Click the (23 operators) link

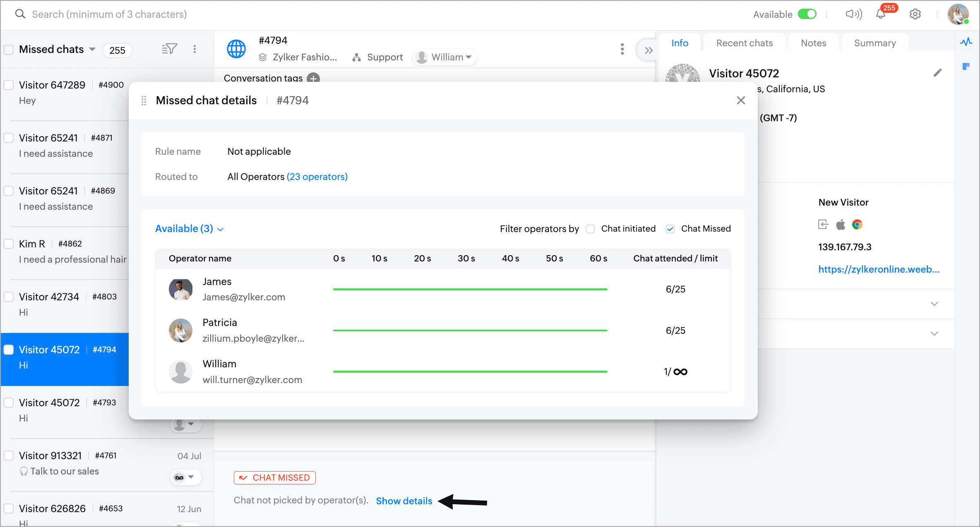(x=317, y=177)
